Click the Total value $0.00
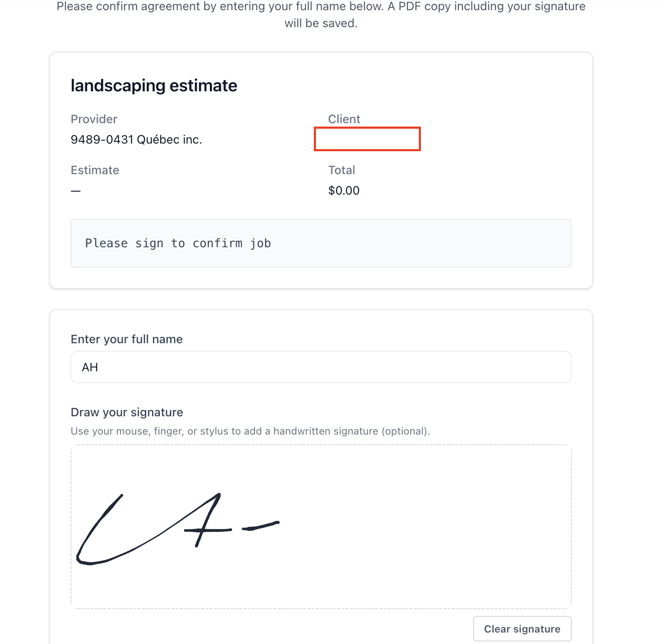The height and width of the screenshot is (644, 666). click(x=343, y=190)
